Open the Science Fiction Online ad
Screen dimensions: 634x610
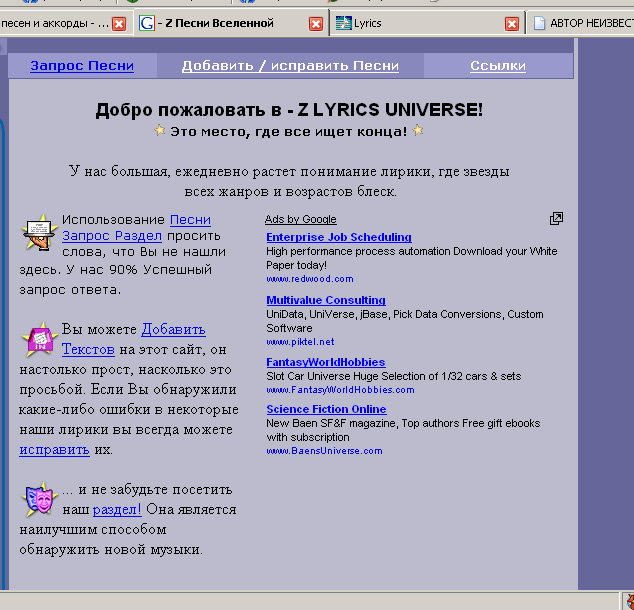(326, 409)
